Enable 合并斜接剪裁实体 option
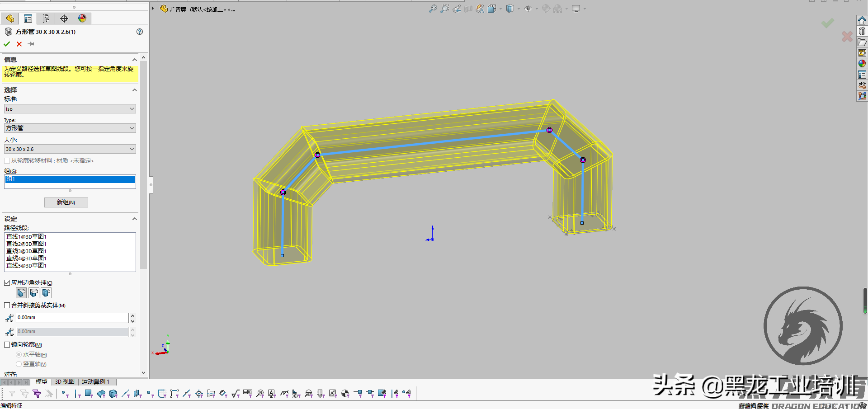 pyautogui.click(x=7, y=305)
